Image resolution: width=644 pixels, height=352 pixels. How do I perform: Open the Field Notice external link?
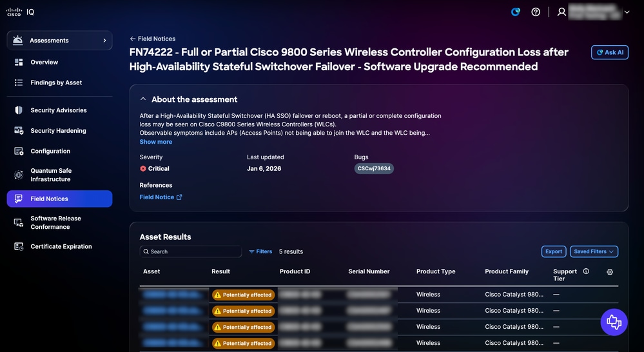pyautogui.click(x=161, y=197)
